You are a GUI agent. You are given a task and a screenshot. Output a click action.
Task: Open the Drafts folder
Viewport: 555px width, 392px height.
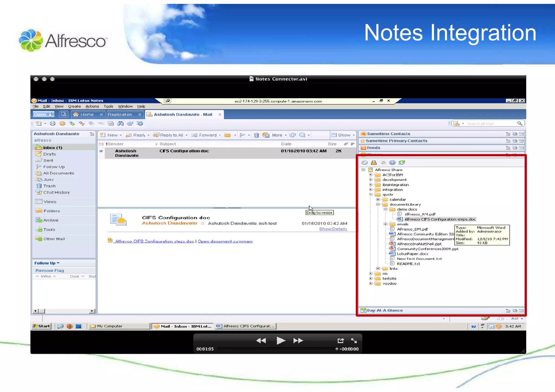[49, 154]
